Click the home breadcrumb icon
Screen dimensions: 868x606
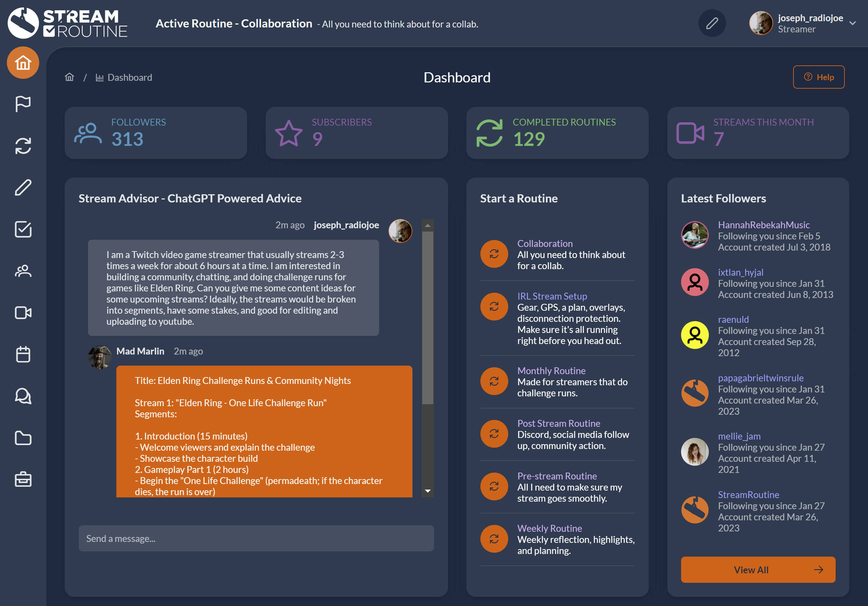pyautogui.click(x=70, y=77)
